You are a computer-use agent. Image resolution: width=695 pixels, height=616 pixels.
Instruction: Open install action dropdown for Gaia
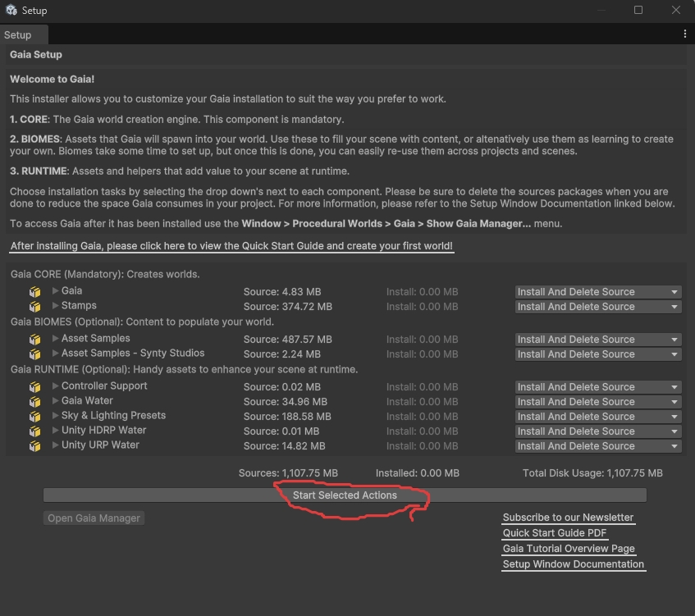(598, 292)
